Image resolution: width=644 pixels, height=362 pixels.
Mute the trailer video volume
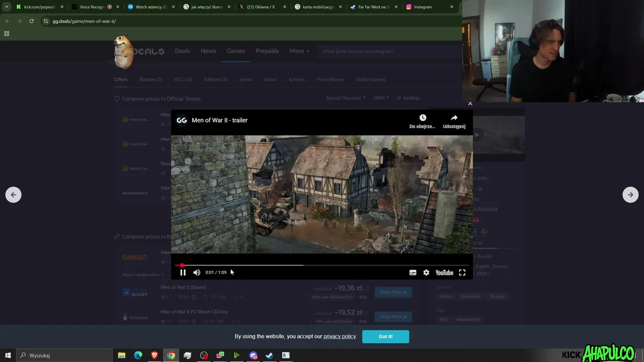coord(197,273)
